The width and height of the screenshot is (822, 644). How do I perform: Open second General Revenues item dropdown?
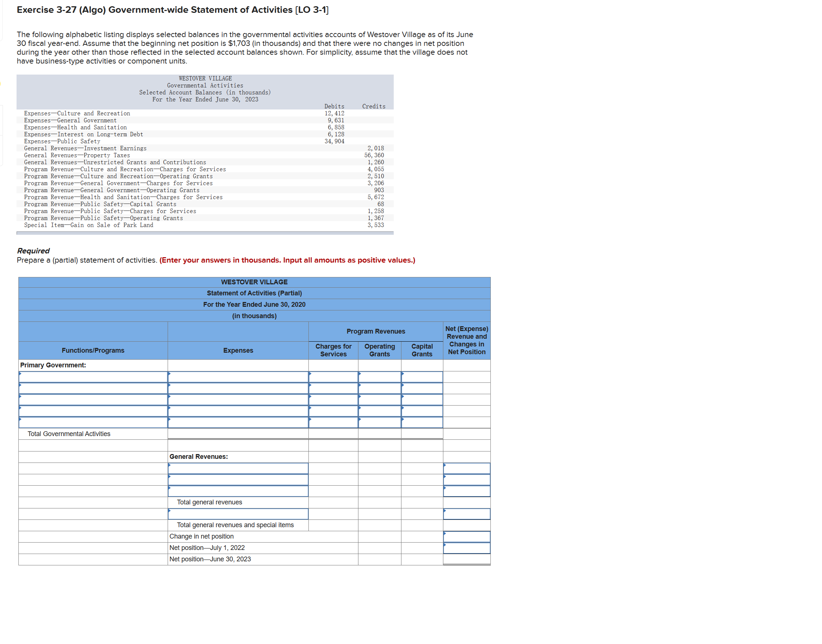click(x=238, y=480)
